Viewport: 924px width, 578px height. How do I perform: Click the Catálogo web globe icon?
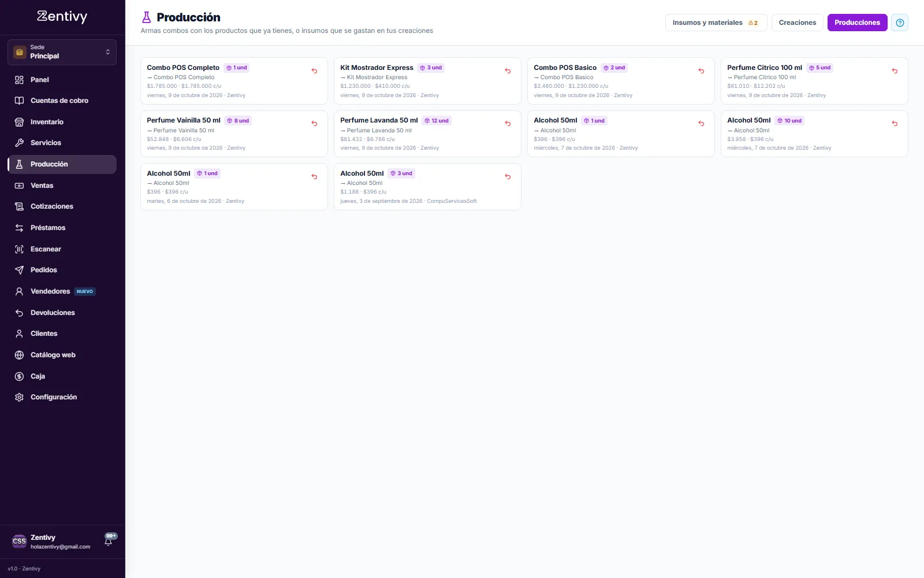pos(19,355)
